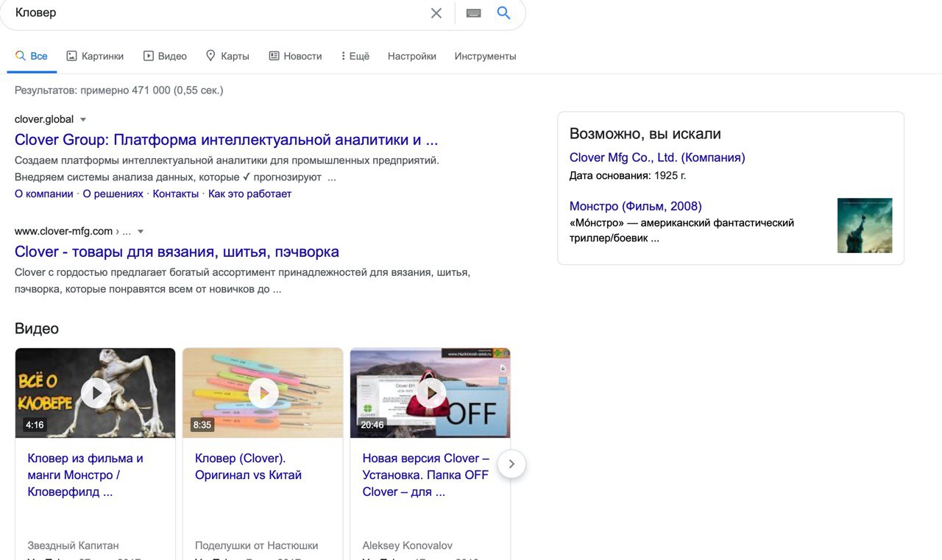Image resolution: width=942 pixels, height=560 pixels.
Task: Click the Дата основания: 1925 г. text
Action: [x=628, y=176]
